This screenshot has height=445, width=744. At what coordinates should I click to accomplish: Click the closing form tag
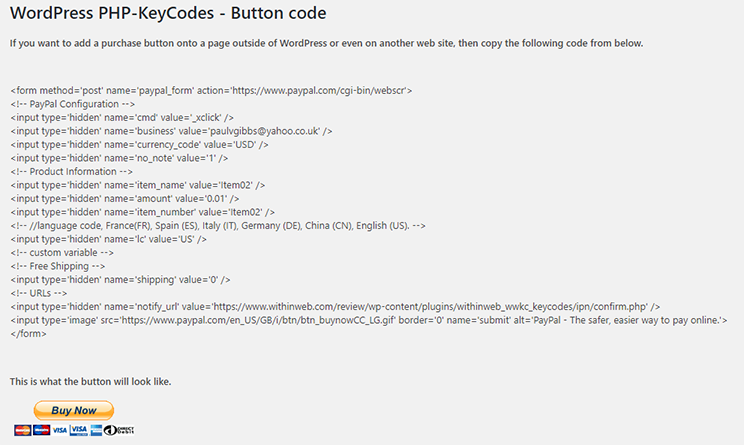[x=28, y=333]
